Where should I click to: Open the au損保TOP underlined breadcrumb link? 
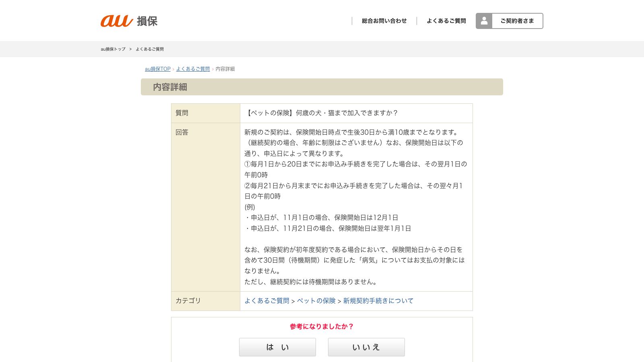(x=158, y=69)
